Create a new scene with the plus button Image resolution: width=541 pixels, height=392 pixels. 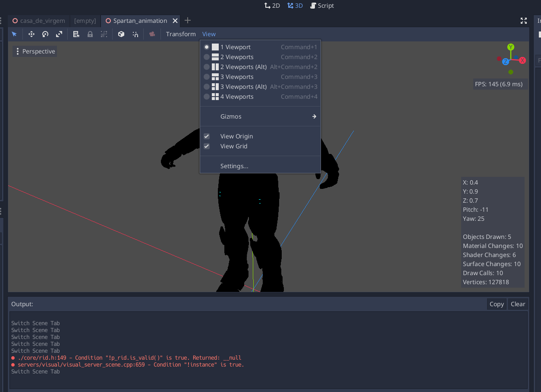click(x=187, y=20)
